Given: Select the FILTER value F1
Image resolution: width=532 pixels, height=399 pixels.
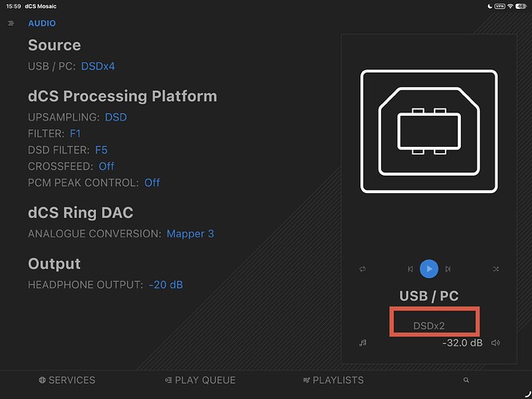Looking at the screenshot, I should click(75, 133).
